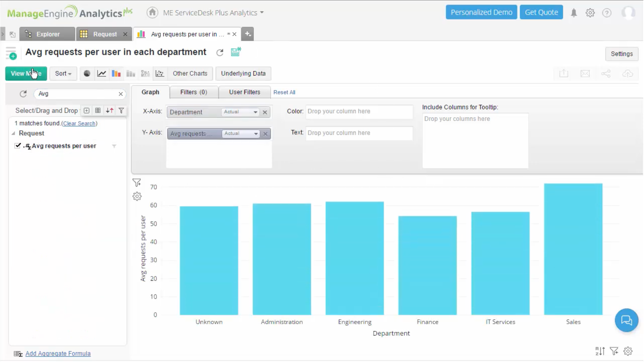
Task: Switch to the Filters (0) tab
Action: [193, 92]
